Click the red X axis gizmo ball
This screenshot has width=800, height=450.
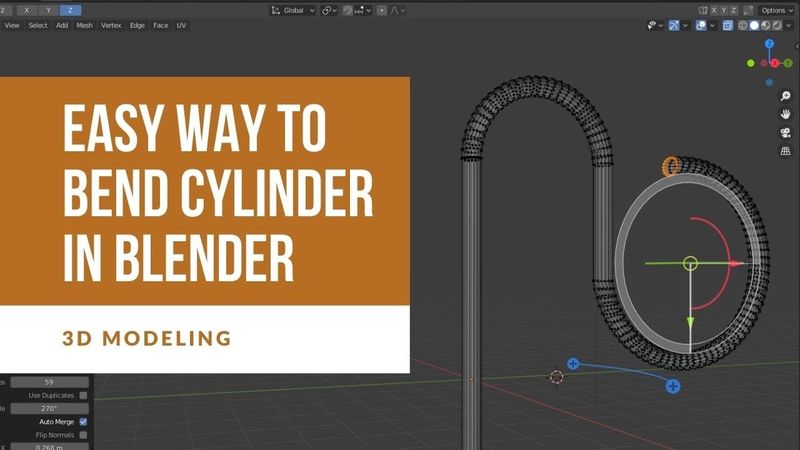coord(776,63)
